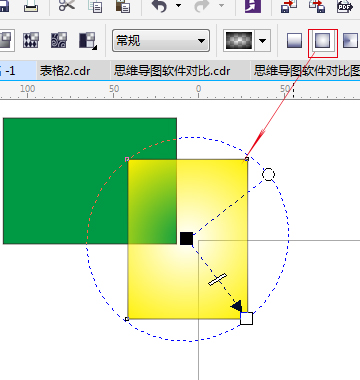Select the active document tab ending in -1
The width and height of the screenshot is (360, 380).
coord(18,71)
